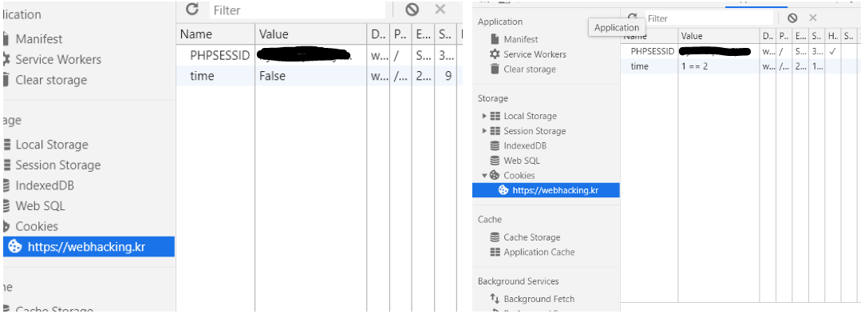Image resolution: width=868 pixels, height=318 pixels.
Task: Select the time cookie name in right table
Action: point(639,66)
